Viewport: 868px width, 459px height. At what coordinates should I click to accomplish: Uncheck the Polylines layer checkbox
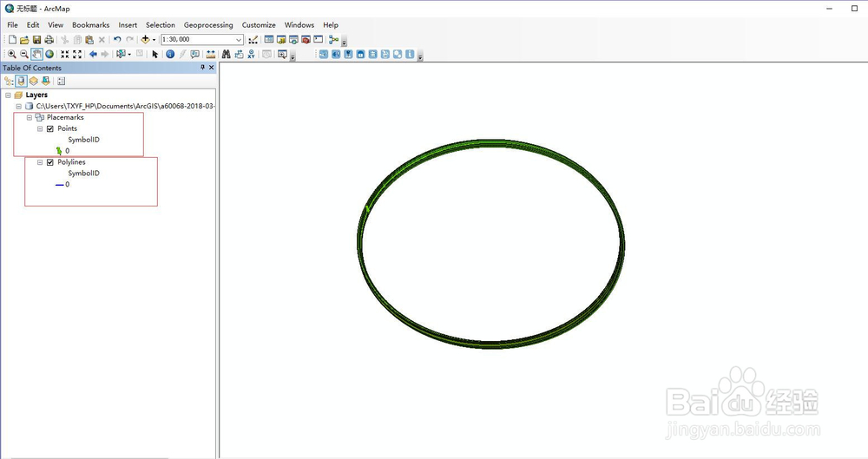coord(50,162)
